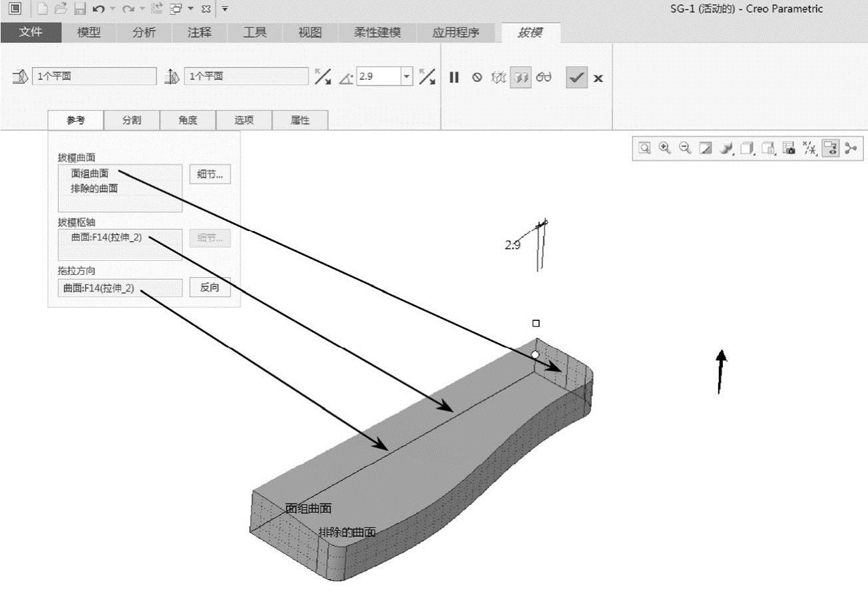This screenshot has height=592, width=868.
Task: Click the 细节... button for draft surfaces
Action: [x=210, y=174]
